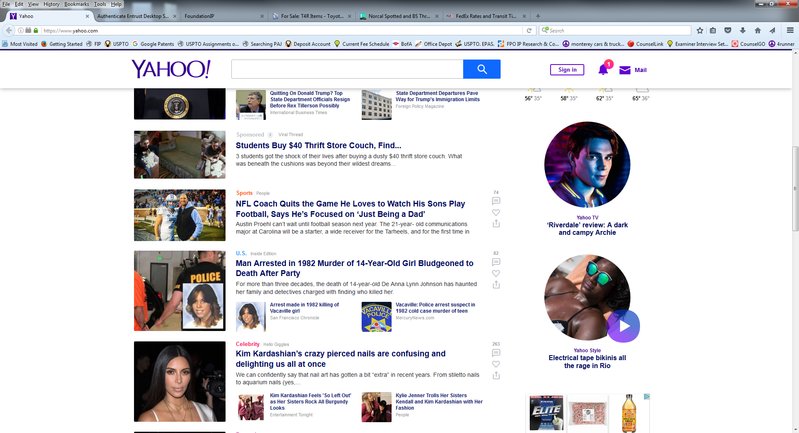Image resolution: width=799 pixels, height=433 pixels.
Task: Open Google Patents bookmark
Action: [153, 44]
